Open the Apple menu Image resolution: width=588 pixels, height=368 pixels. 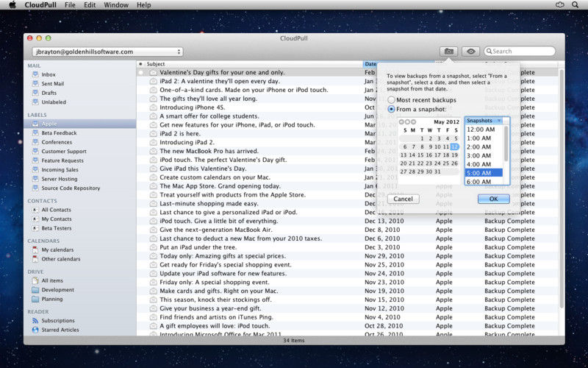(x=12, y=5)
